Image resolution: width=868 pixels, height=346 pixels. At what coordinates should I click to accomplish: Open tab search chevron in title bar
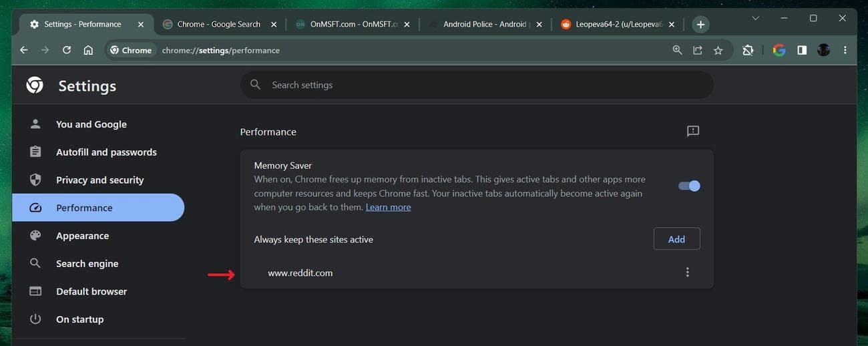tap(755, 19)
